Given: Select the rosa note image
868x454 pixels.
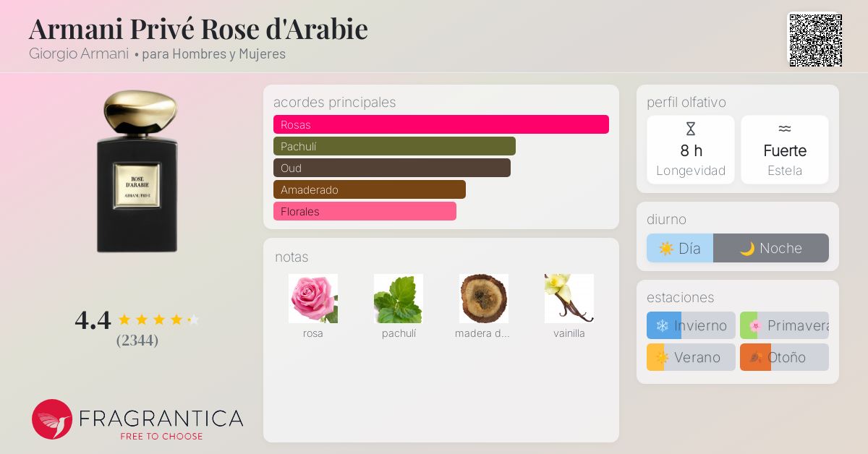Looking at the screenshot, I should (313, 299).
